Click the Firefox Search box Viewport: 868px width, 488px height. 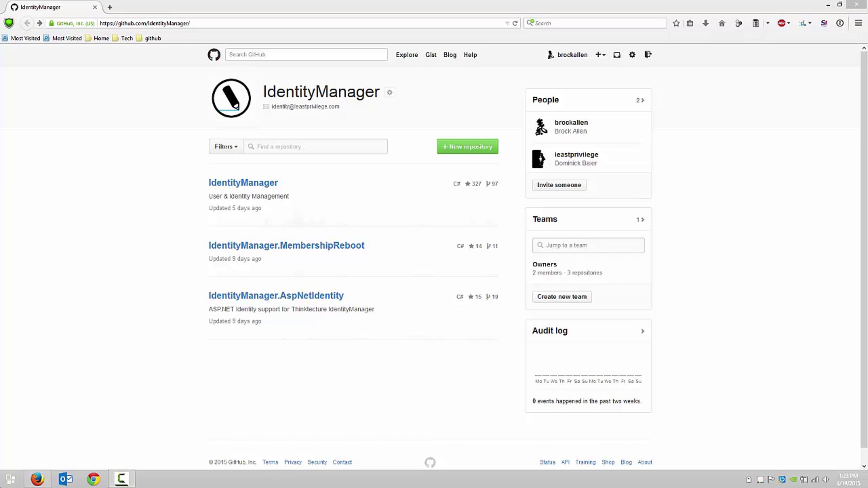[595, 23]
